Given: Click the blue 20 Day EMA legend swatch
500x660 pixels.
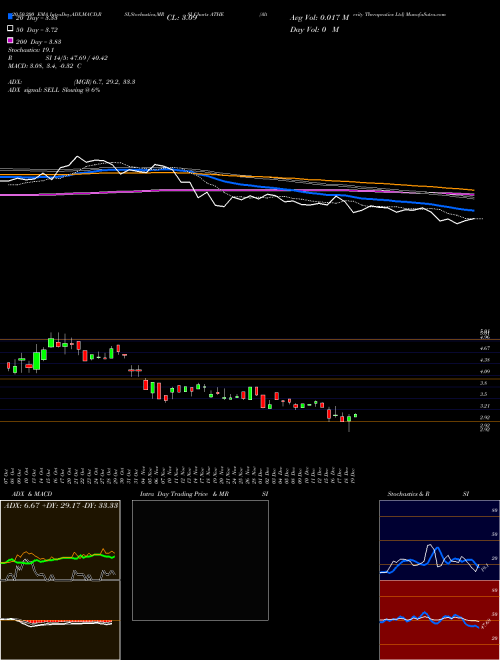Looking at the screenshot, I should [10, 17].
